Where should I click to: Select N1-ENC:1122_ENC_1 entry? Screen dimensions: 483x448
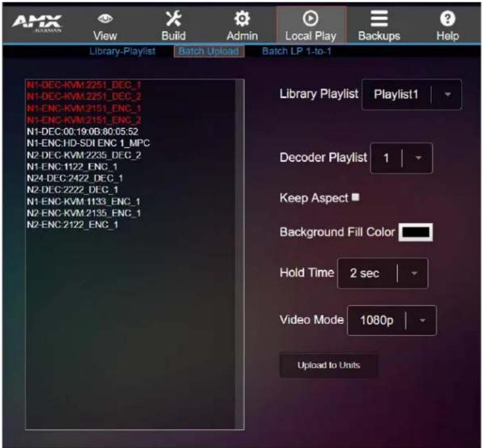click(x=72, y=167)
